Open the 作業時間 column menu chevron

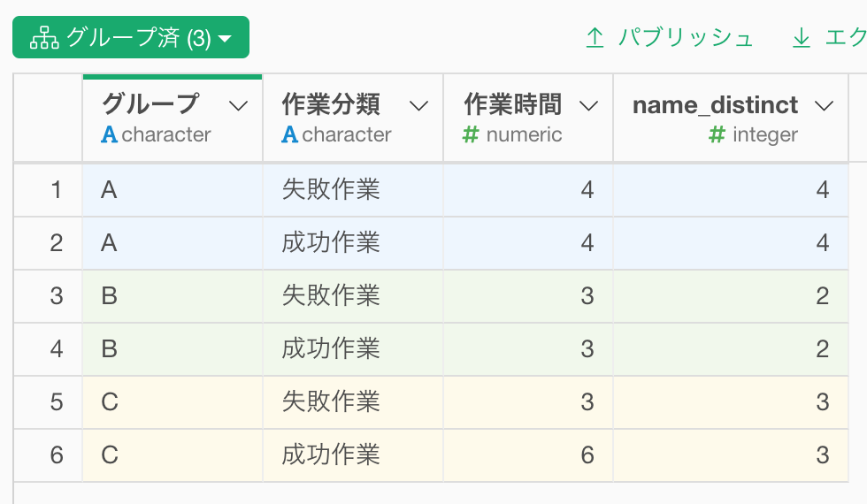click(x=588, y=105)
